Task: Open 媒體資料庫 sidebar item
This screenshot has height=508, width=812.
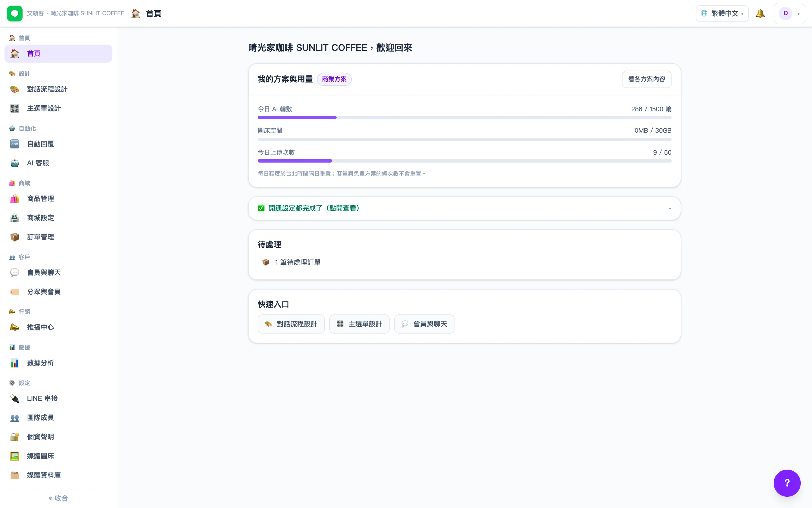Action: tap(58, 475)
